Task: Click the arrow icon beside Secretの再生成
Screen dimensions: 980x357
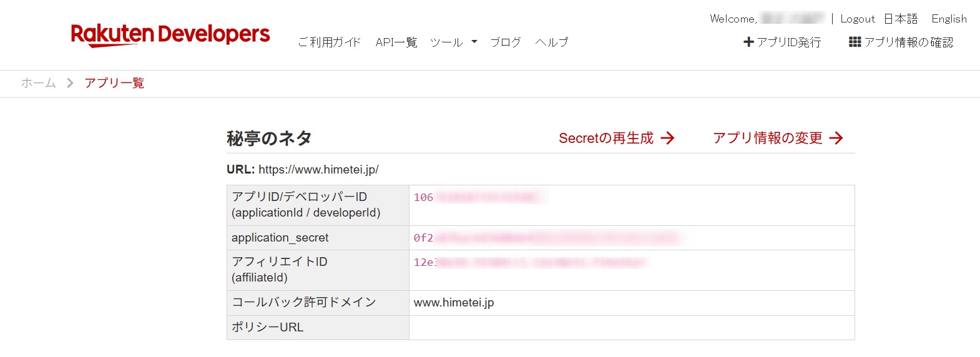Action: pos(668,138)
